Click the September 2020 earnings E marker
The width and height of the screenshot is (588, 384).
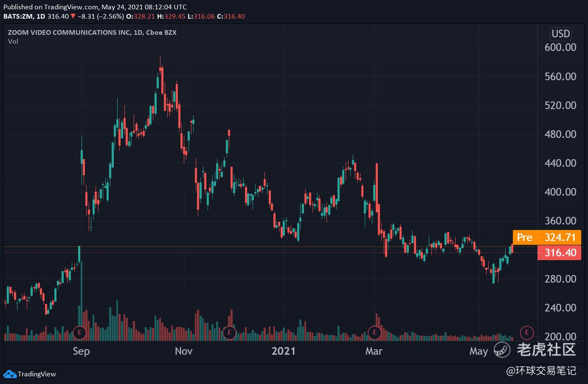pyautogui.click(x=79, y=332)
